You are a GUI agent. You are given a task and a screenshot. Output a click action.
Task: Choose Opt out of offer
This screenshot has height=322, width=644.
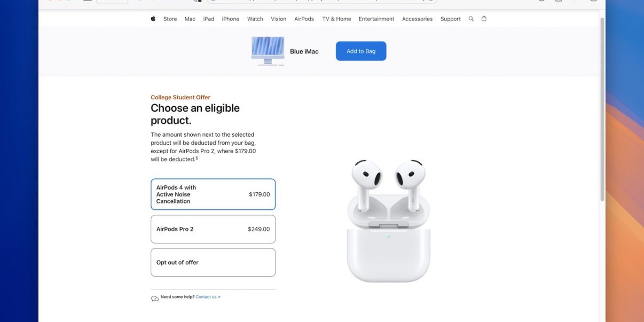(x=213, y=262)
